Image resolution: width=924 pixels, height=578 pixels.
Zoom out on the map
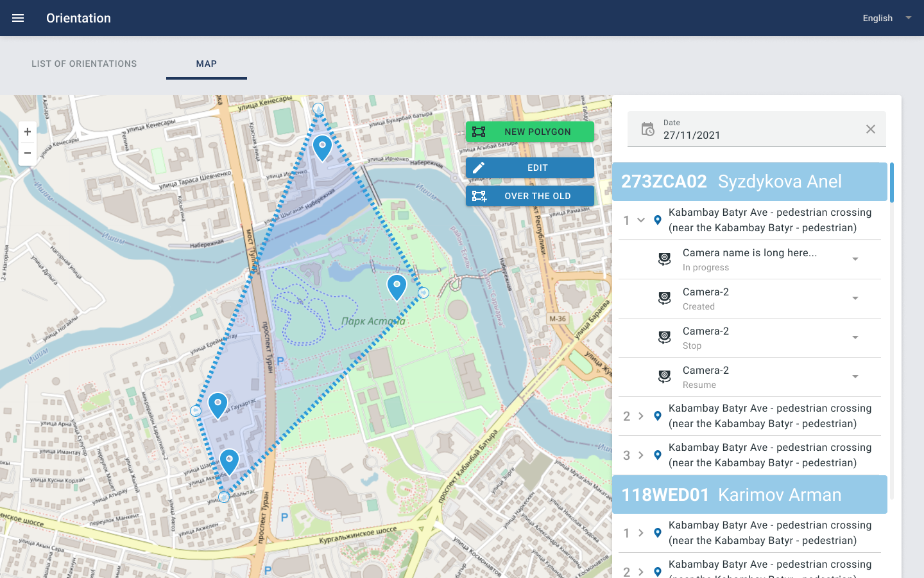28,153
